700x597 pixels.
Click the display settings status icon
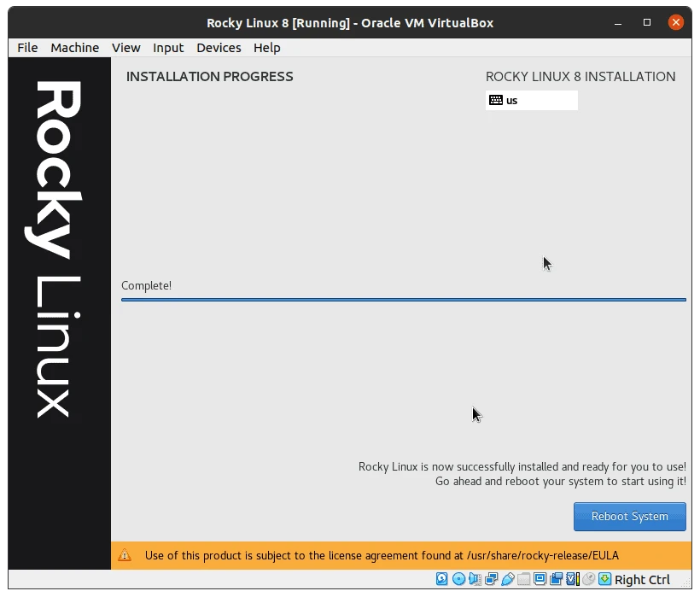click(x=540, y=579)
